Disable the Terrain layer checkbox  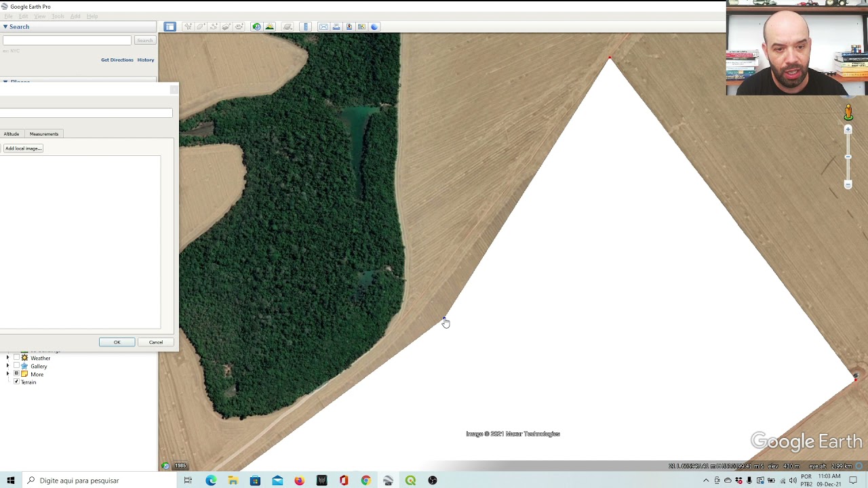[x=16, y=382]
